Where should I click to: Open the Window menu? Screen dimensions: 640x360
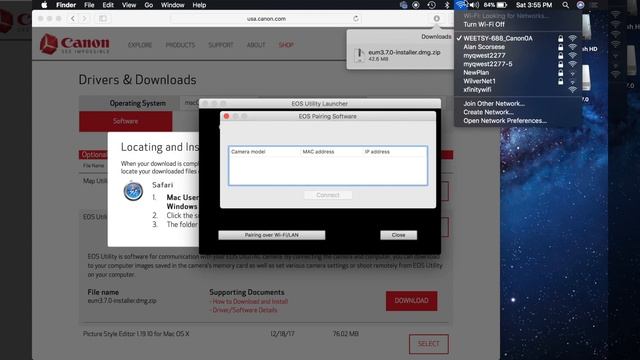click(172, 5)
